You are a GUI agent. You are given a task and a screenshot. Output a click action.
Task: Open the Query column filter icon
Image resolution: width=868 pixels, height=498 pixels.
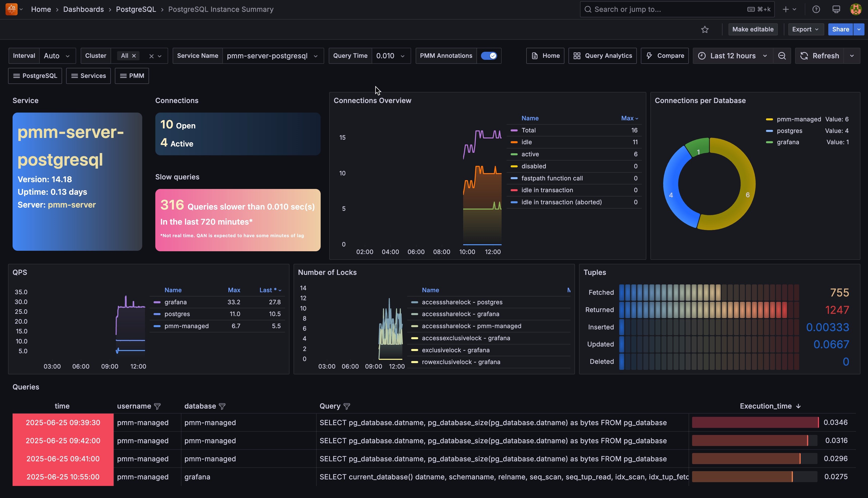[347, 406]
